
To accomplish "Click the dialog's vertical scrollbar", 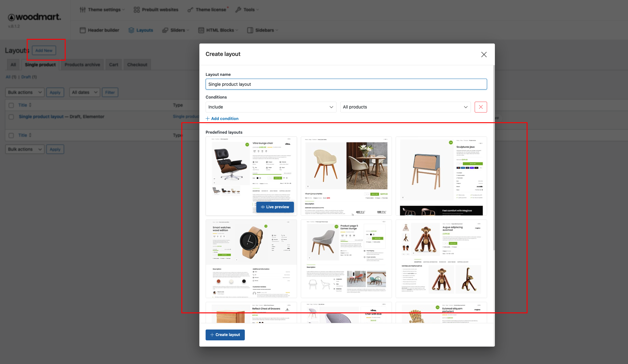I will click(494, 158).
